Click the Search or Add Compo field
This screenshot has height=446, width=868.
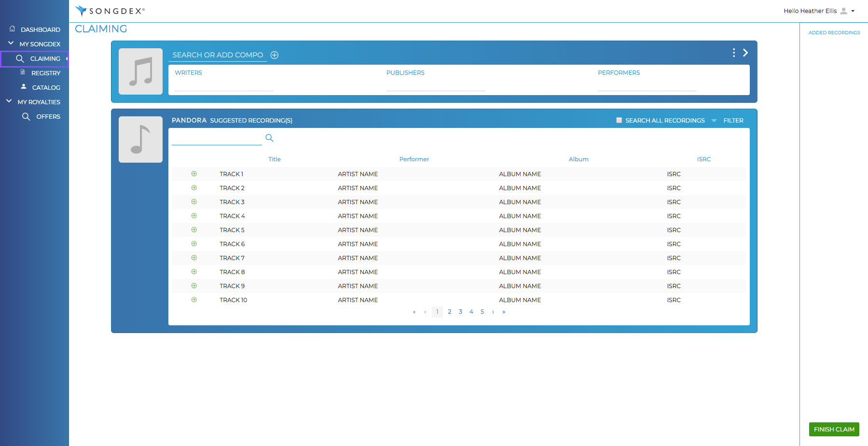(x=218, y=55)
